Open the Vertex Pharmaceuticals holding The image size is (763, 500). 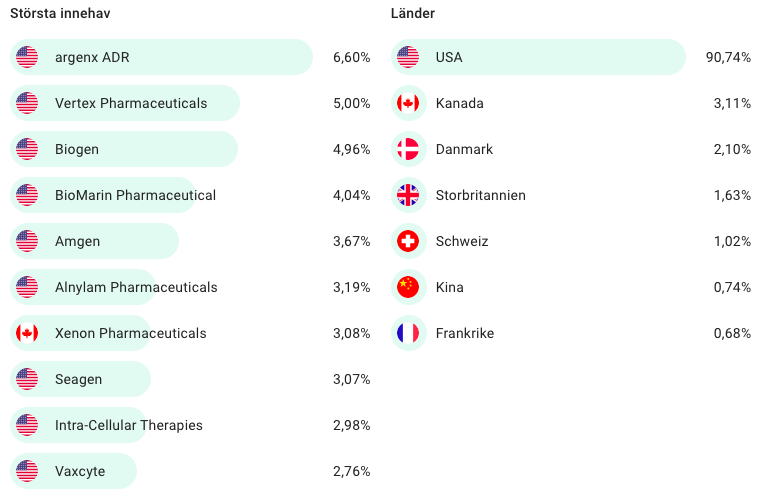131,103
